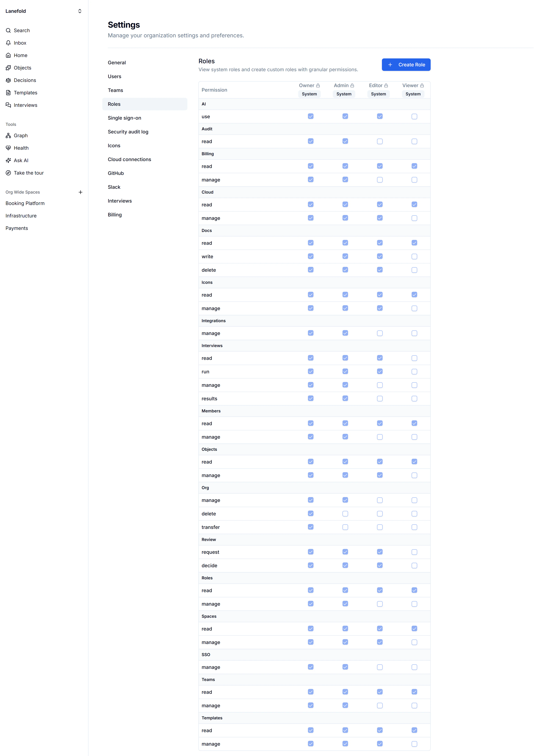Click the Search magnifier icon
The height and width of the screenshot is (756, 553).
point(8,30)
